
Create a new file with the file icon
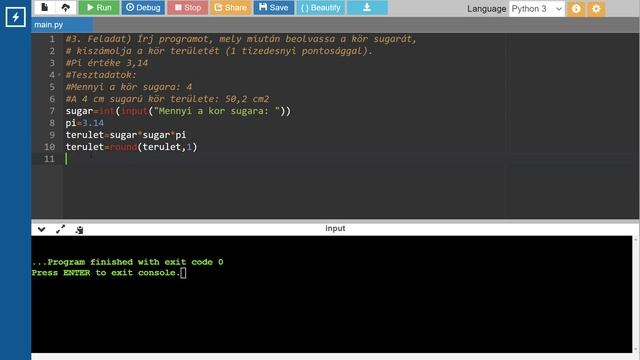44,8
